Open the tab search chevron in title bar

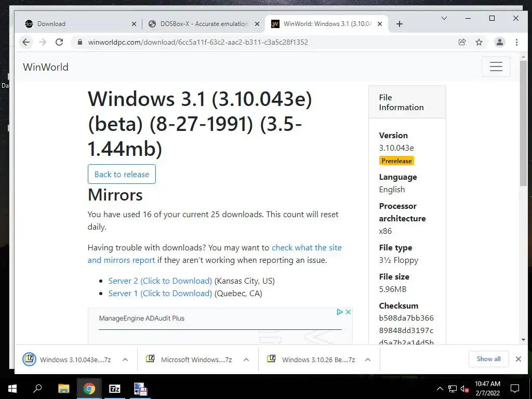pos(444,18)
